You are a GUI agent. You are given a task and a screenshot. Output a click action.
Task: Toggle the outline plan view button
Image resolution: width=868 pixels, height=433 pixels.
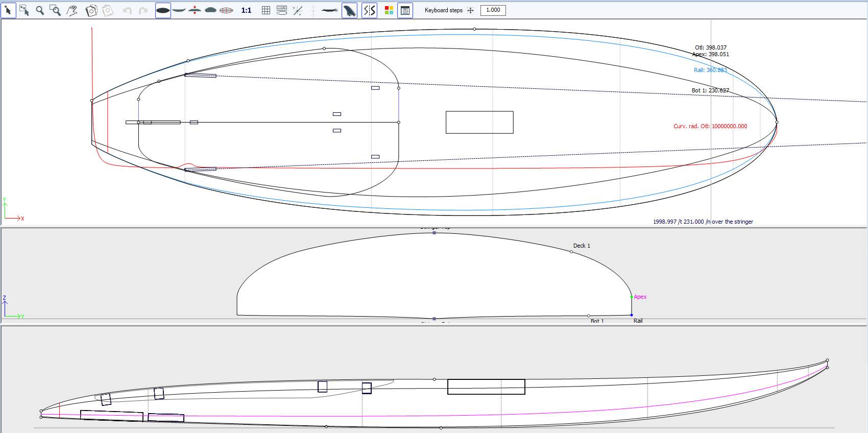tap(163, 10)
